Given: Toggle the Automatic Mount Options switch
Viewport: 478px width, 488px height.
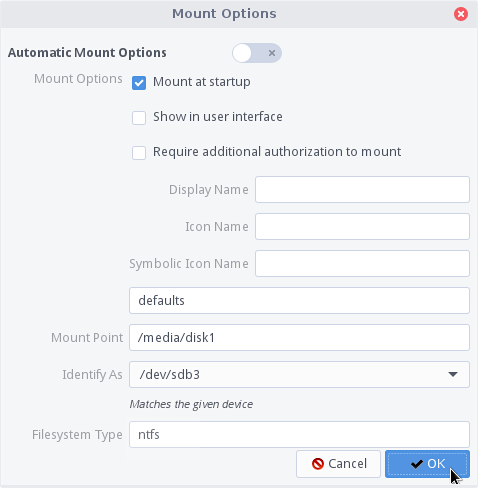Looking at the screenshot, I should [257, 53].
